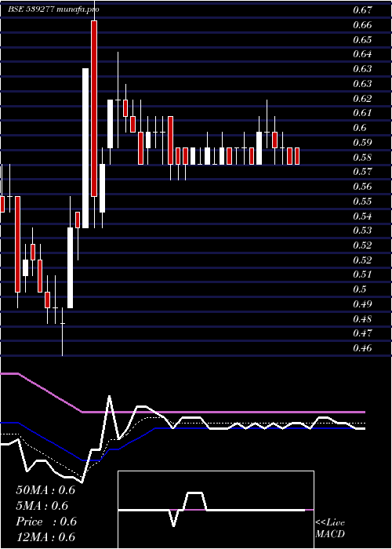Select the 0.62 price axis label

[362, 98]
